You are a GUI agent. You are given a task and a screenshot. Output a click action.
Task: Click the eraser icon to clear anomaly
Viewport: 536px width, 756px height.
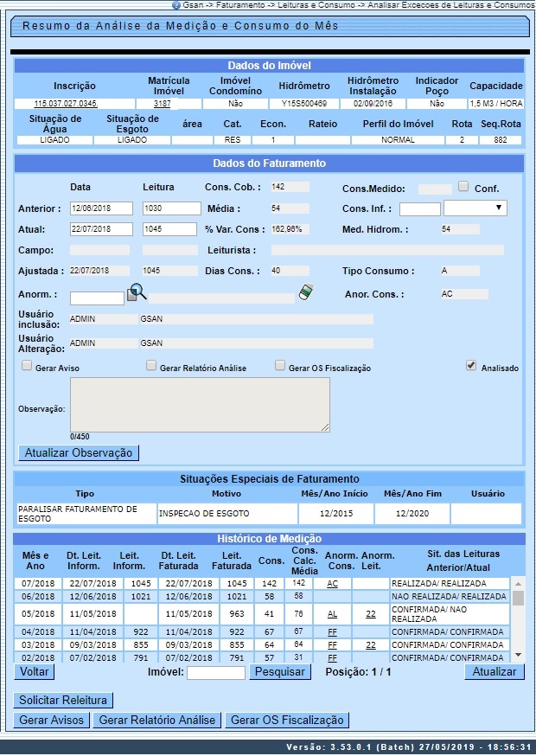coord(304,294)
